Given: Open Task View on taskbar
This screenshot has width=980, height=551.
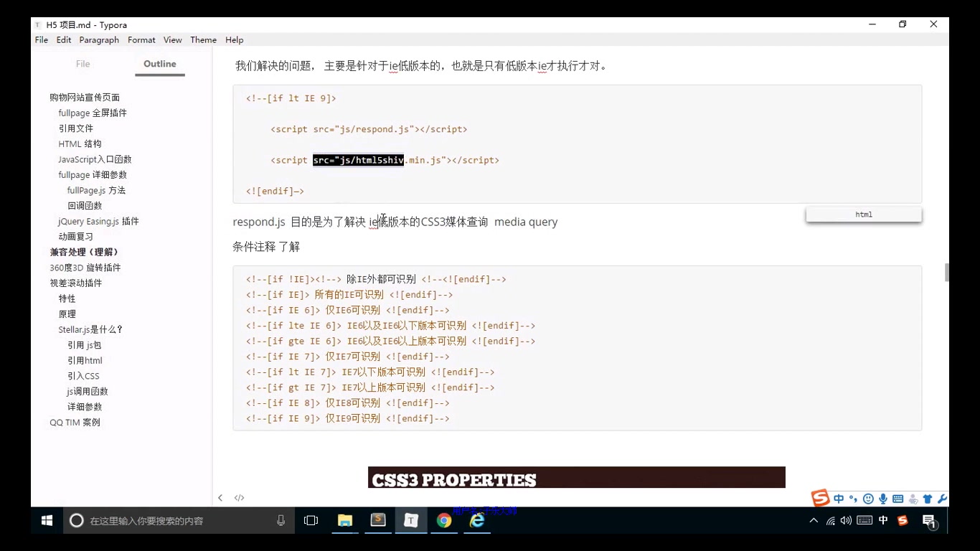Looking at the screenshot, I should click(311, 521).
